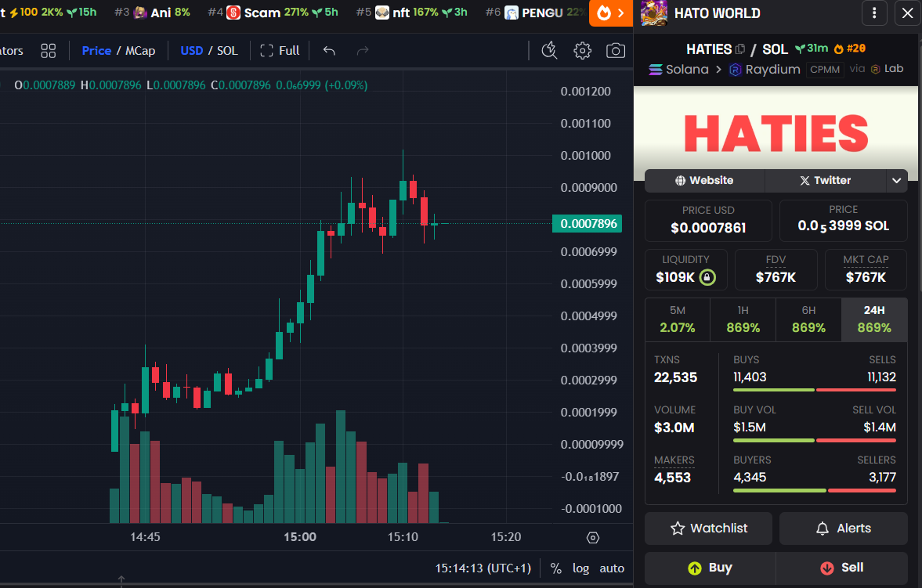Add HATIES to Watchlist

pos(709,528)
